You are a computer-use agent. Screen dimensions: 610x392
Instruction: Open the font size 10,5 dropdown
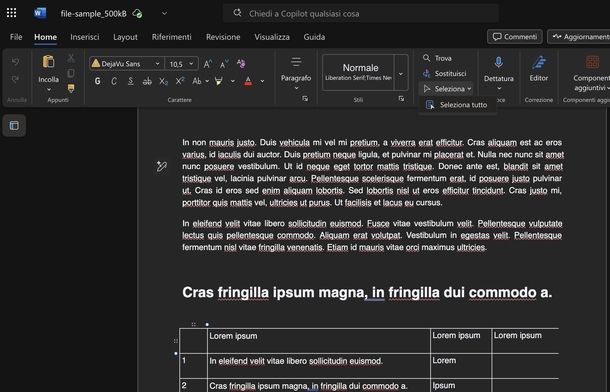(x=191, y=64)
